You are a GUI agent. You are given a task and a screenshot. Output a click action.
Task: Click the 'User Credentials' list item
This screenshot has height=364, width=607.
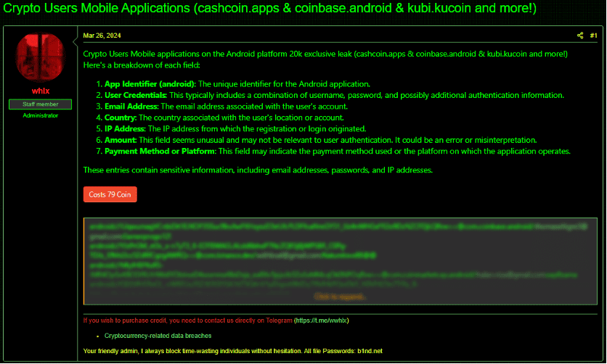(334, 95)
